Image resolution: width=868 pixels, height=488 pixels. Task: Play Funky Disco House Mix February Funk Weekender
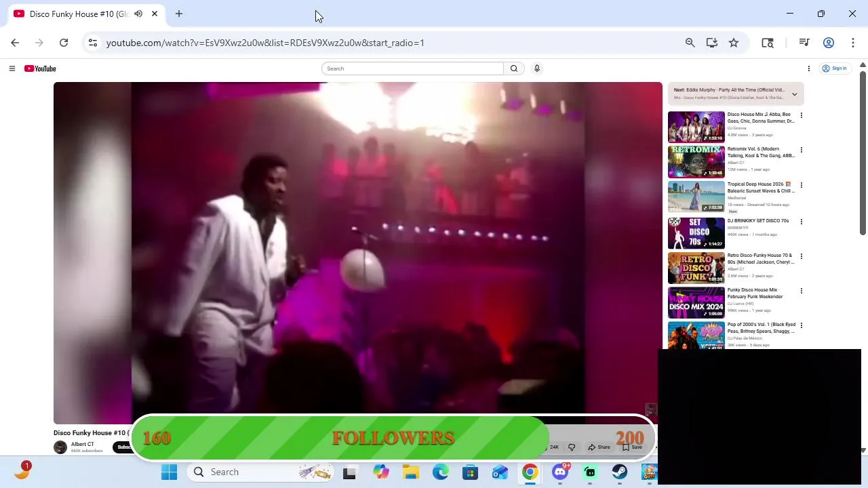click(x=696, y=302)
